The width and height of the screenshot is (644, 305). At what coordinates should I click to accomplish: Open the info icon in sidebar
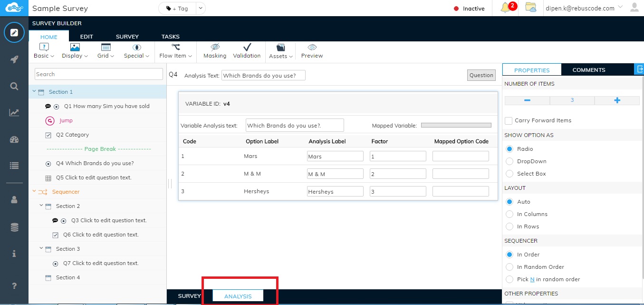tap(14, 254)
